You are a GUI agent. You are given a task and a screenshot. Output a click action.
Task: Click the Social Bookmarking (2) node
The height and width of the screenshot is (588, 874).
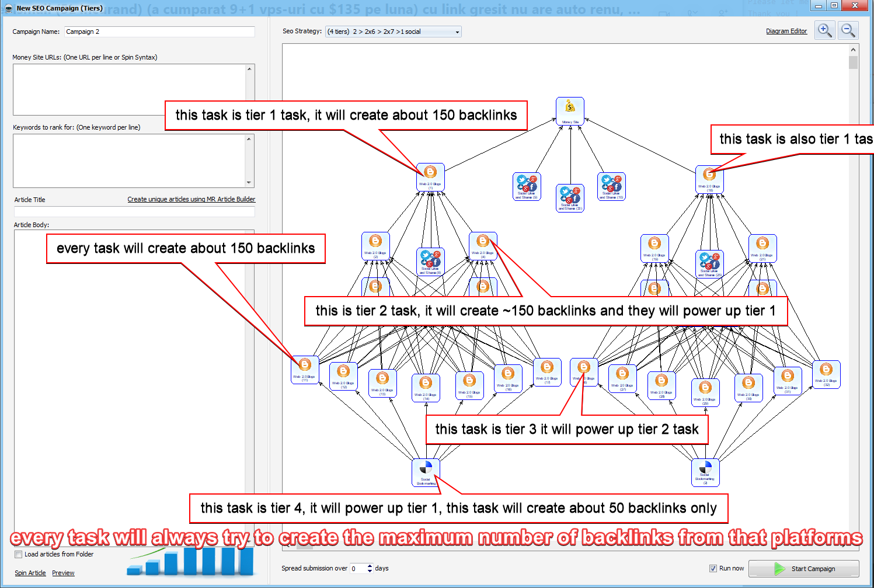coord(705,473)
